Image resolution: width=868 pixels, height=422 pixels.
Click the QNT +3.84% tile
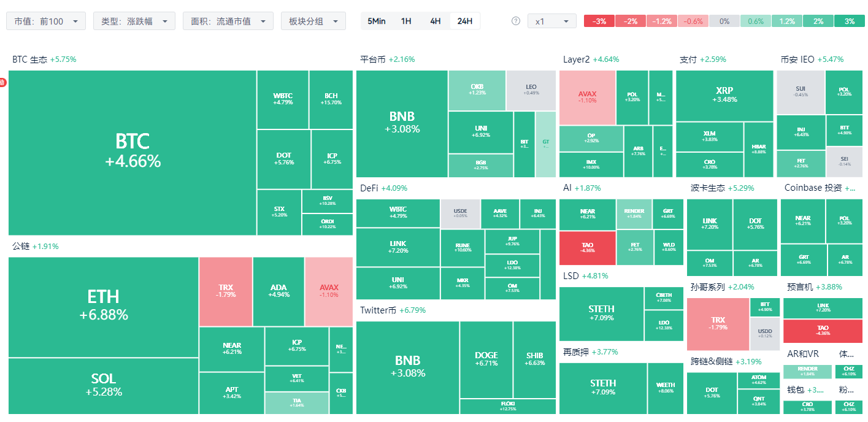pos(758,402)
